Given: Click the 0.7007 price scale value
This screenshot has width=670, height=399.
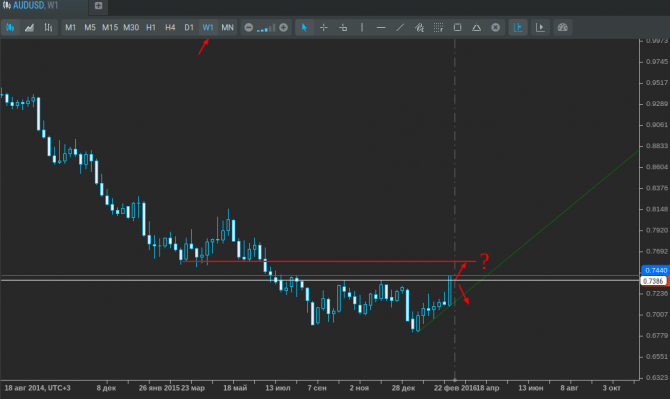Looking at the screenshot, I should point(657,314).
